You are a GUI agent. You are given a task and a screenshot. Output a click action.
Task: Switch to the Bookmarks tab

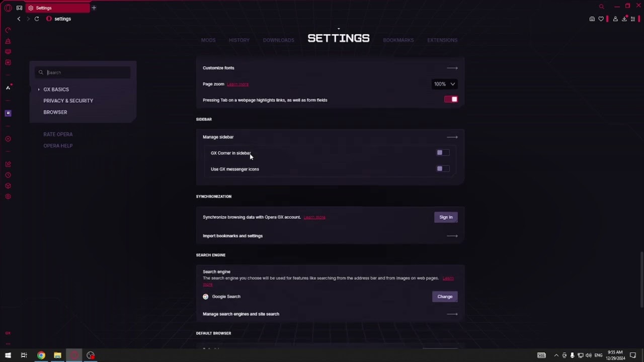point(398,40)
